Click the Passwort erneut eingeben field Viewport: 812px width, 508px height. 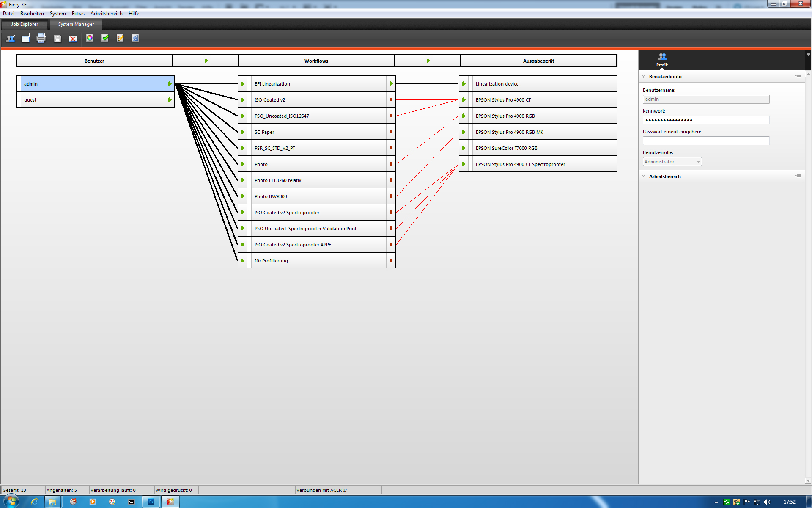click(x=705, y=141)
